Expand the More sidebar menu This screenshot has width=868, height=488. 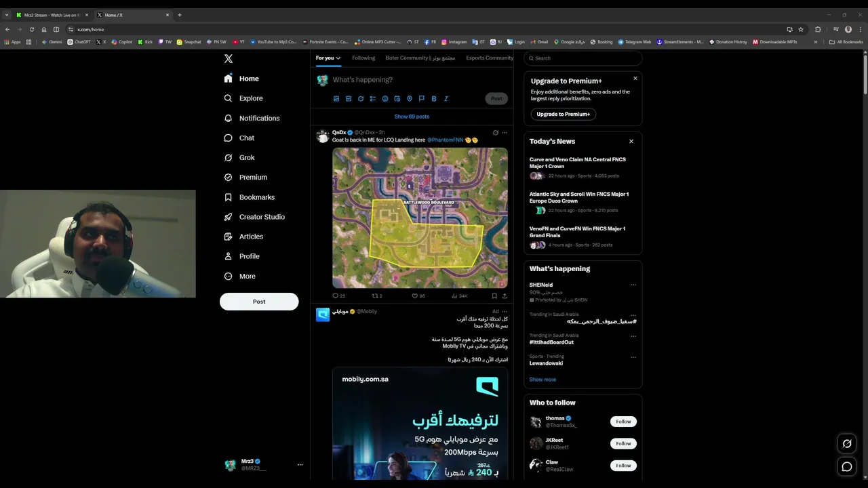[x=239, y=276]
